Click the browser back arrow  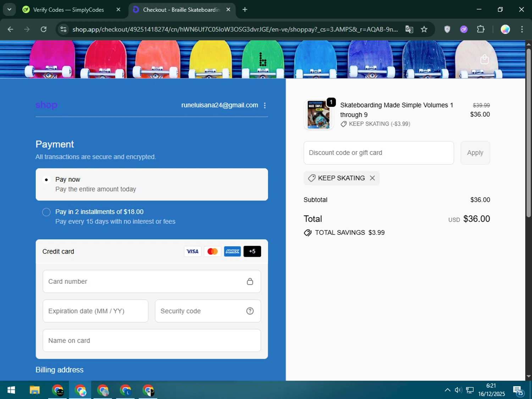pos(10,29)
